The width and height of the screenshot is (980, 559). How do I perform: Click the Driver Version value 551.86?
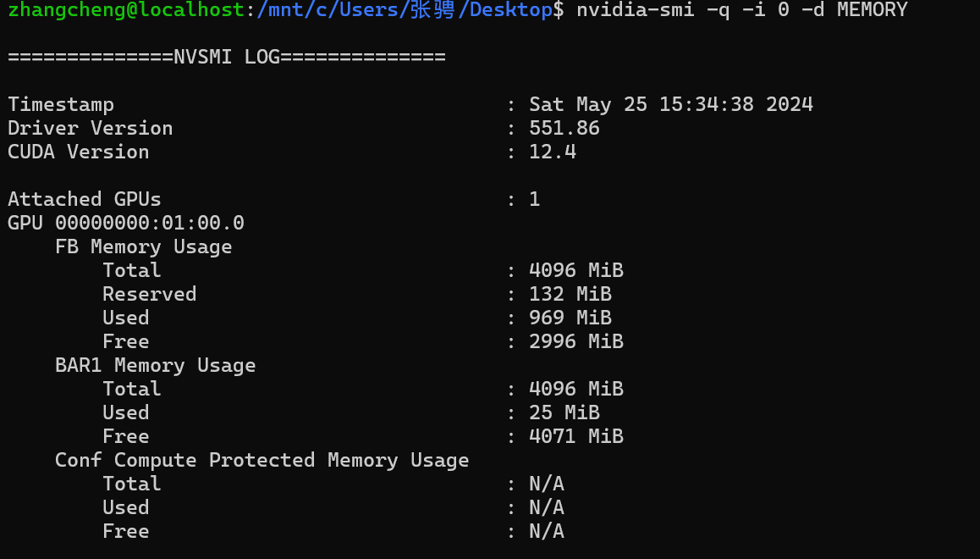click(x=564, y=129)
